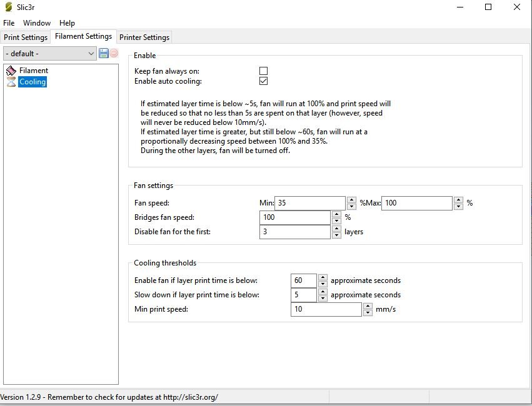Click the Bridges fan speed label

(x=164, y=217)
